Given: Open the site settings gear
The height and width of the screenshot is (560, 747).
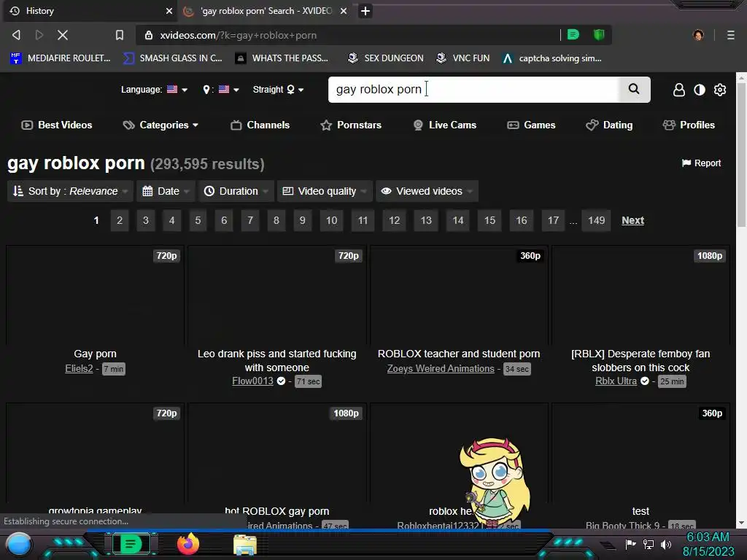Looking at the screenshot, I should 720,90.
